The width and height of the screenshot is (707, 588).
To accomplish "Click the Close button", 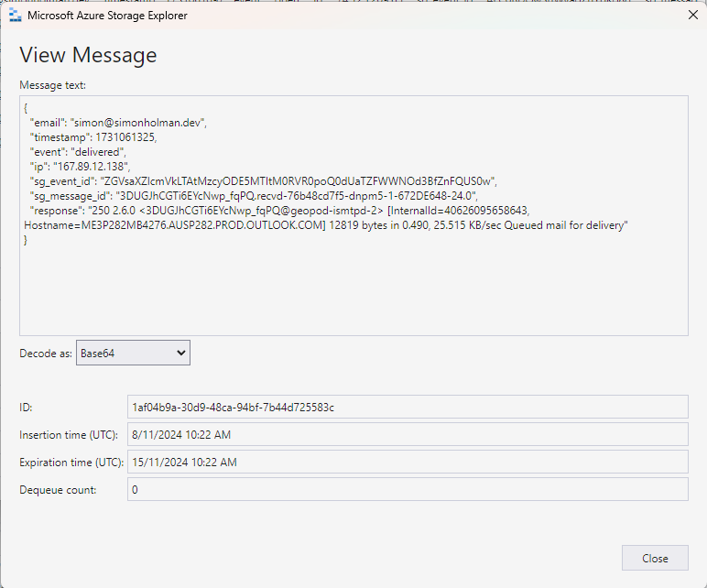I will tap(655, 558).
